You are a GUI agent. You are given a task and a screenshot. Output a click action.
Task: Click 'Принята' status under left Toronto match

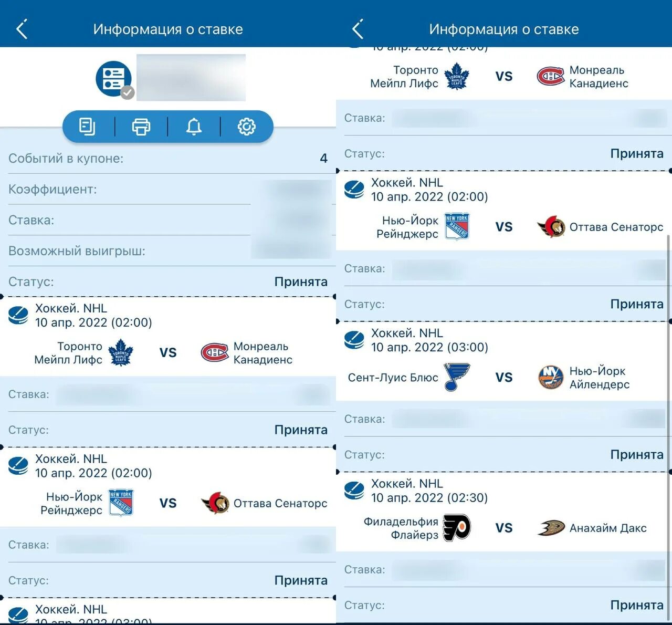[x=301, y=430]
